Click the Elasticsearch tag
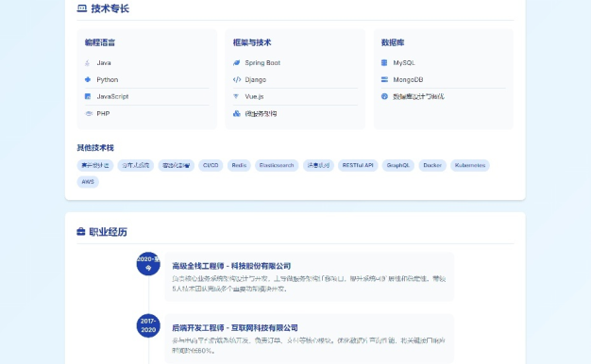Screen dimensions: 591x364 tap(277, 165)
